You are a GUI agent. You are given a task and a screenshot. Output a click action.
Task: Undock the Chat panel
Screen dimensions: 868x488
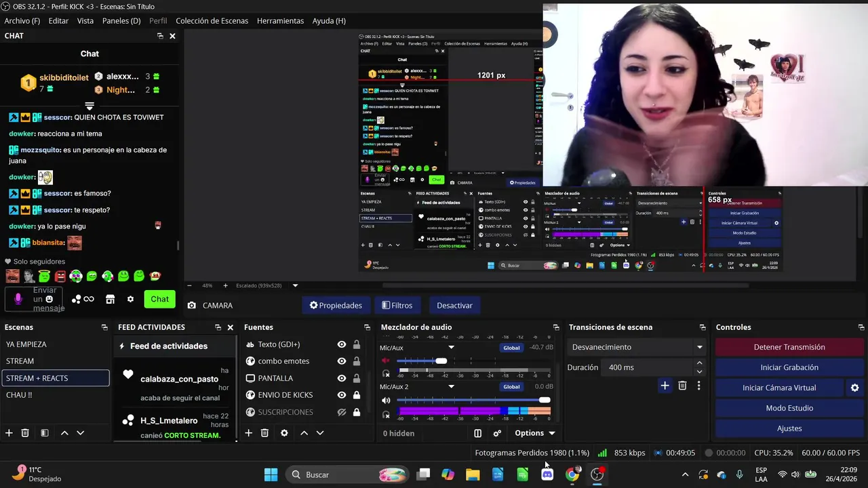coord(160,36)
